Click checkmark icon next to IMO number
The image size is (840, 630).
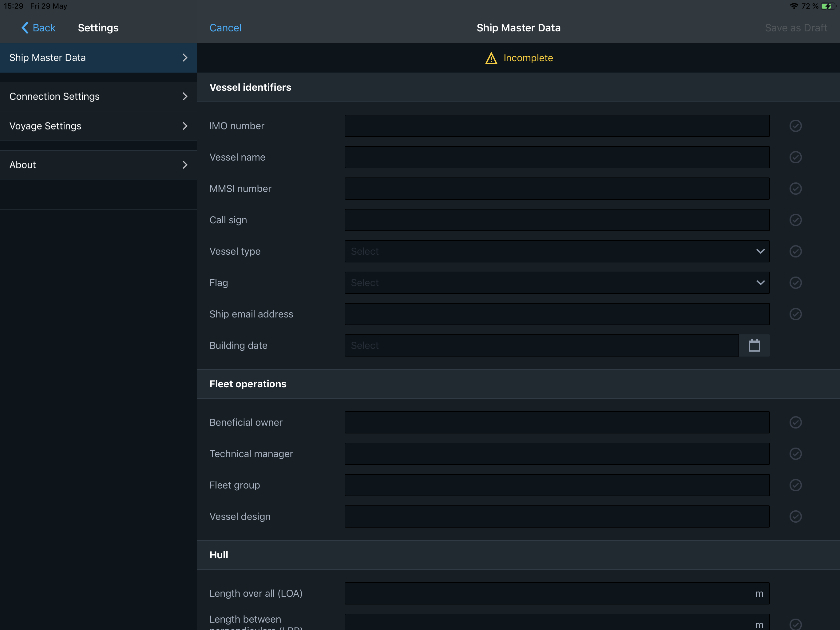tap(795, 126)
